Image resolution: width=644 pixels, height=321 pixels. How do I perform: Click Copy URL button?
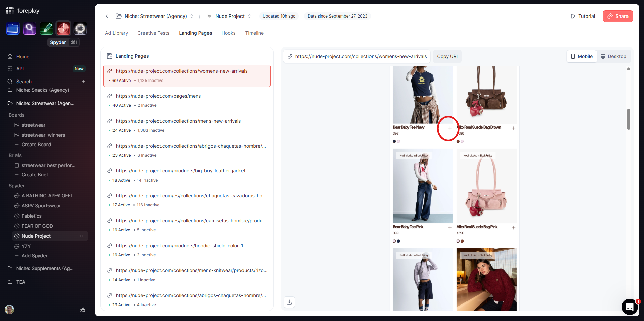[448, 56]
